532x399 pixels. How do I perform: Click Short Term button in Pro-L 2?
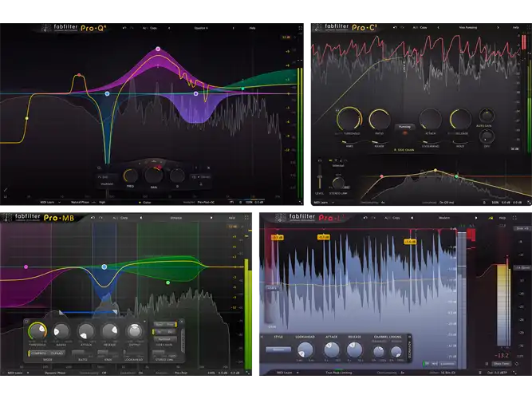coord(502,364)
